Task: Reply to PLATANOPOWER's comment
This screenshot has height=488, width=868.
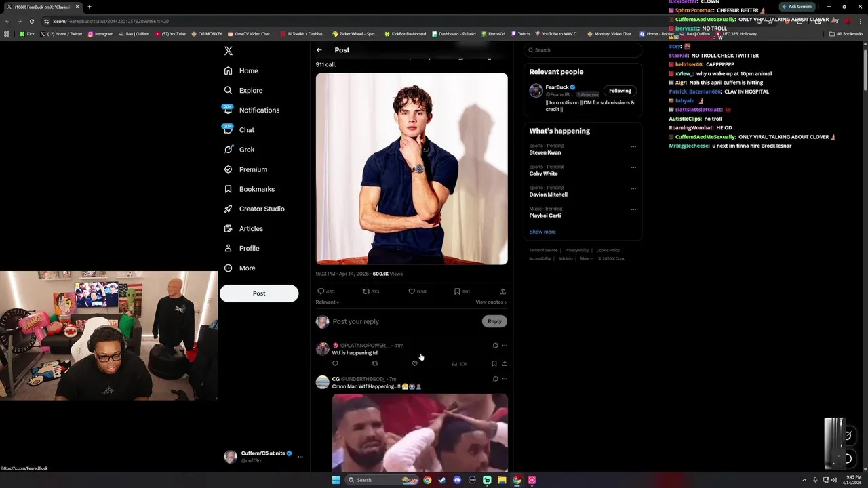Action: click(335, 363)
